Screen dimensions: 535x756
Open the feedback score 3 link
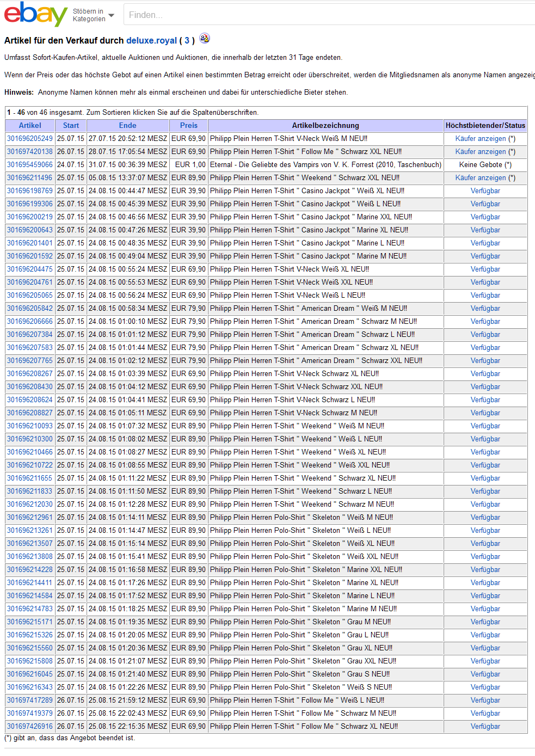click(187, 41)
